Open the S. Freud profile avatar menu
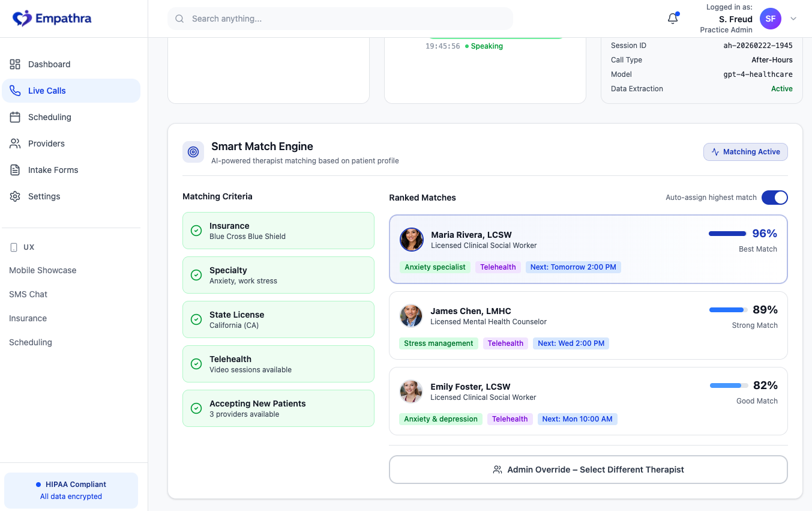This screenshot has height=511, width=812. [x=771, y=19]
